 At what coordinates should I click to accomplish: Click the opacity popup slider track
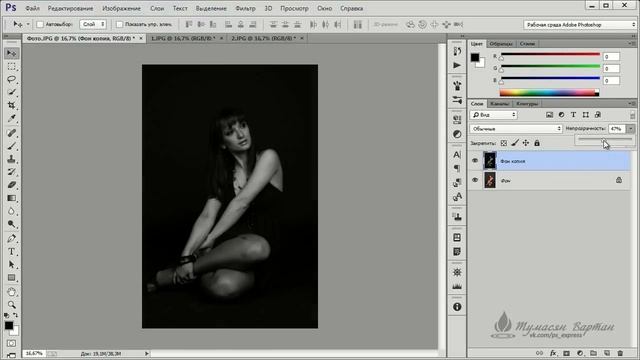pyautogui.click(x=604, y=140)
